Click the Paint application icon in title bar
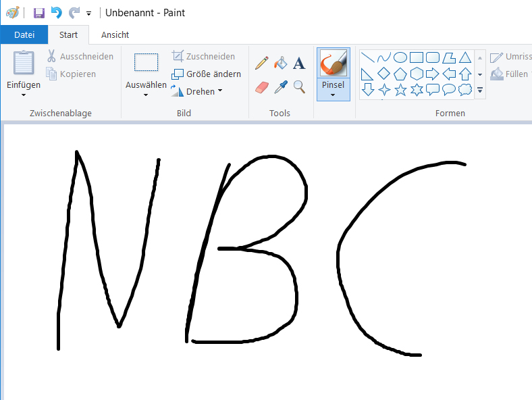Screen dimensions: 532x400 pos(12,13)
